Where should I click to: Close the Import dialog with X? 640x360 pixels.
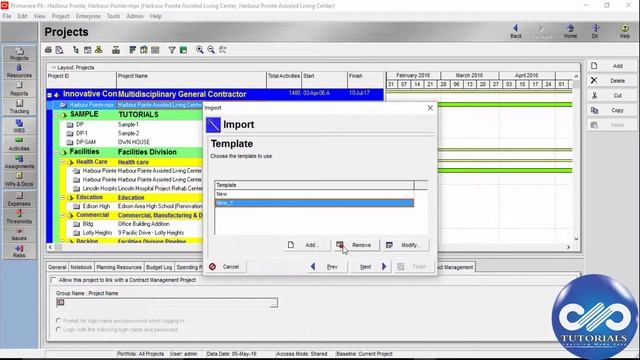click(430, 108)
